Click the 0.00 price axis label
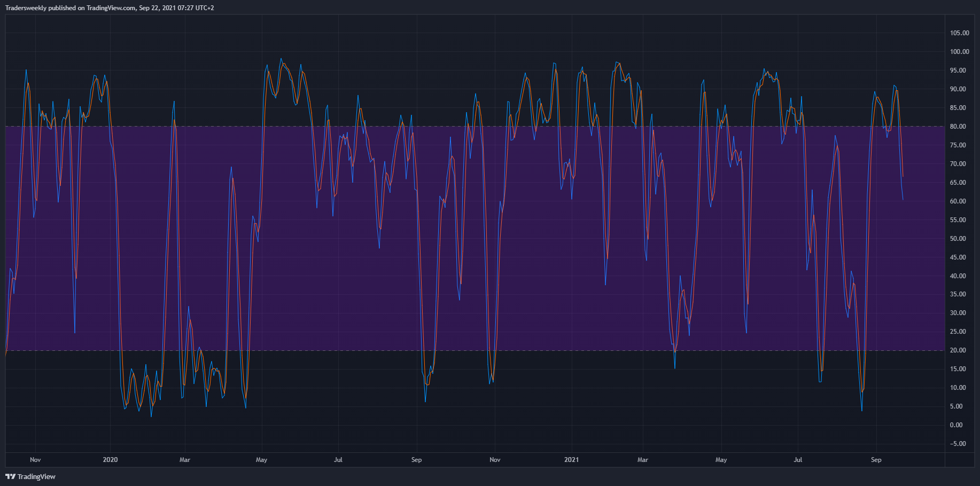This screenshot has height=486, width=980. click(x=956, y=425)
